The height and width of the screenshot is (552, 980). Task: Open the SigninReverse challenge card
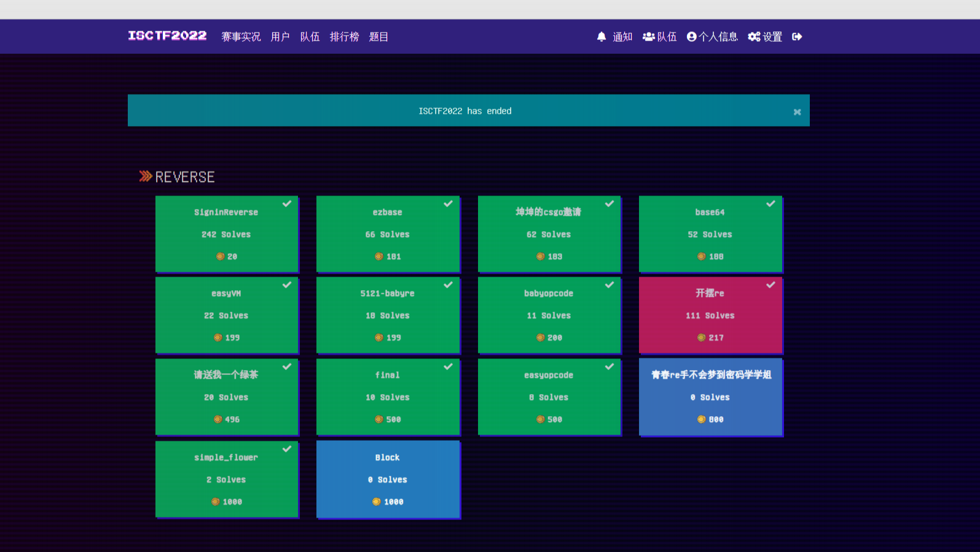coord(227,234)
